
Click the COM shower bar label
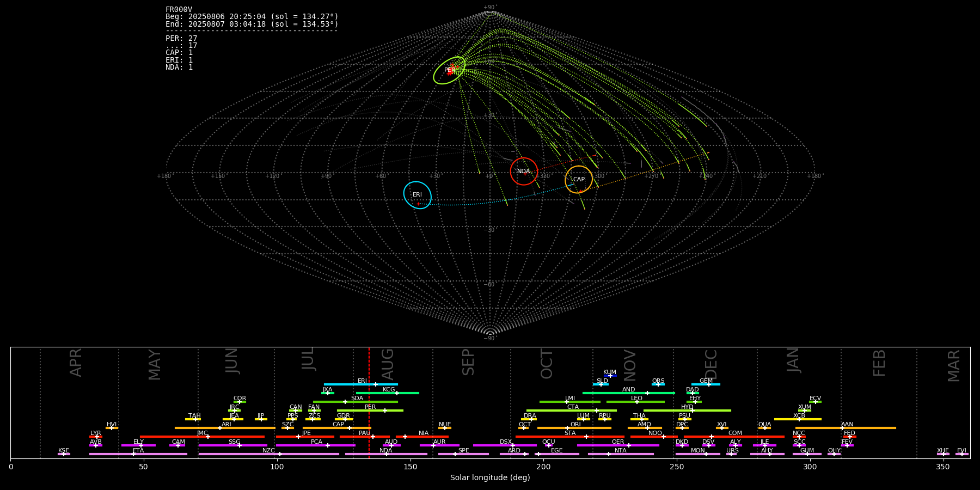[x=736, y=433]
